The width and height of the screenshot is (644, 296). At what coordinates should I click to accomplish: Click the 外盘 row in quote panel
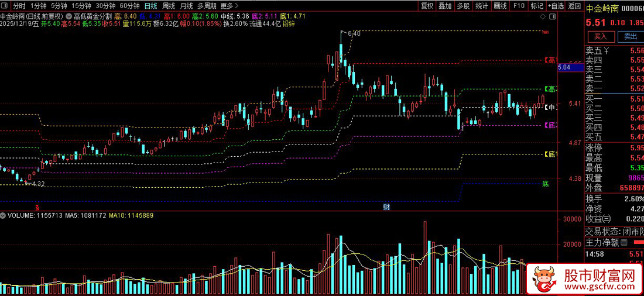[x=614, y=188]
